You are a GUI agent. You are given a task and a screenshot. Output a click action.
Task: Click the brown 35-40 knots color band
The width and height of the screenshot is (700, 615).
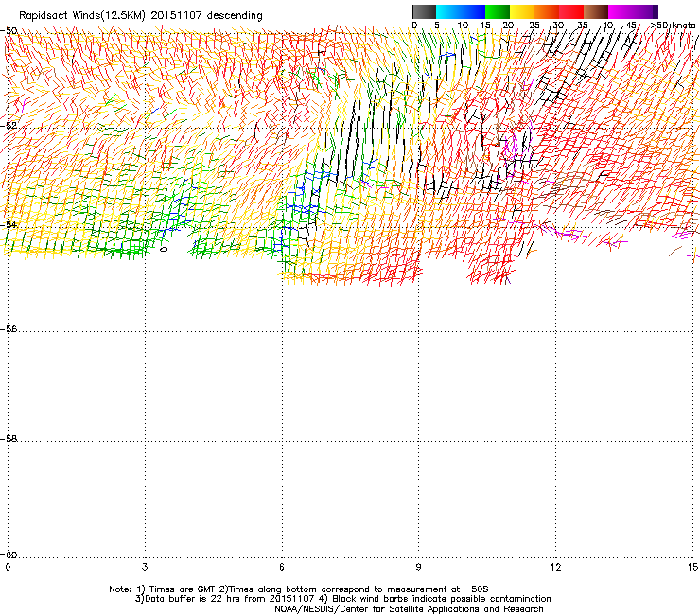coord(596,11)
